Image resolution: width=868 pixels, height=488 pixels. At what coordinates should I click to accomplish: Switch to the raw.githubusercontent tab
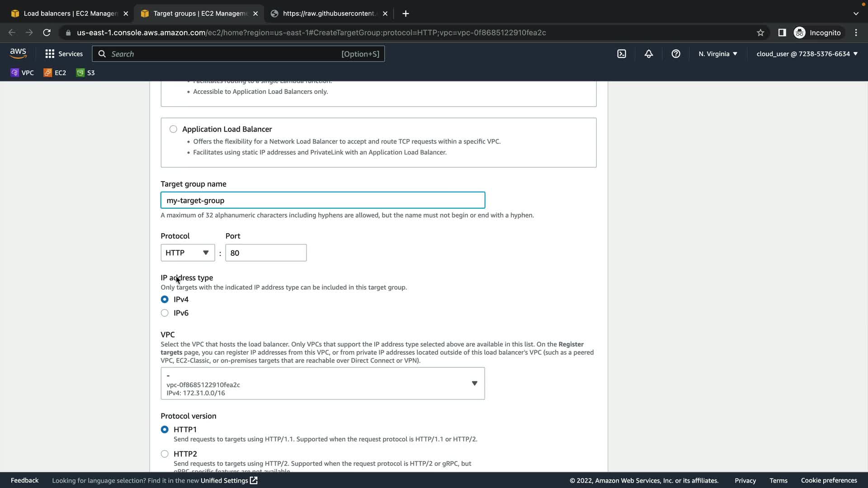329,14
